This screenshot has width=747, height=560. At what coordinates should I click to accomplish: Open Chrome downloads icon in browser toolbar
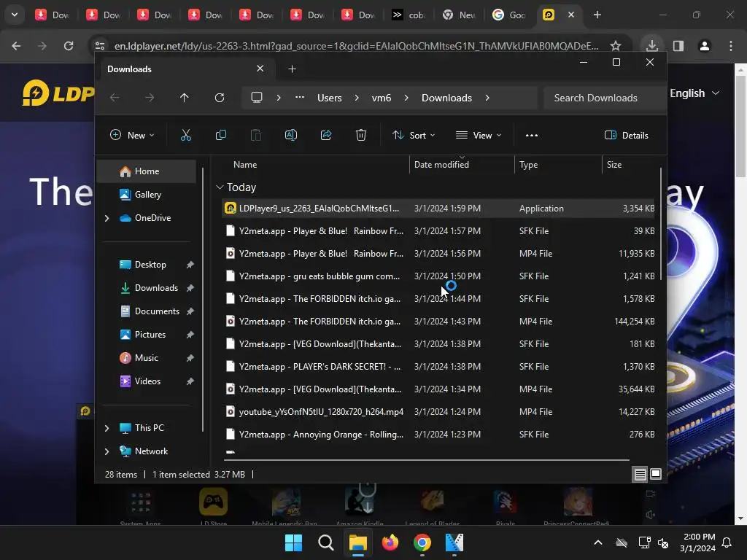(x=652, y=46)
